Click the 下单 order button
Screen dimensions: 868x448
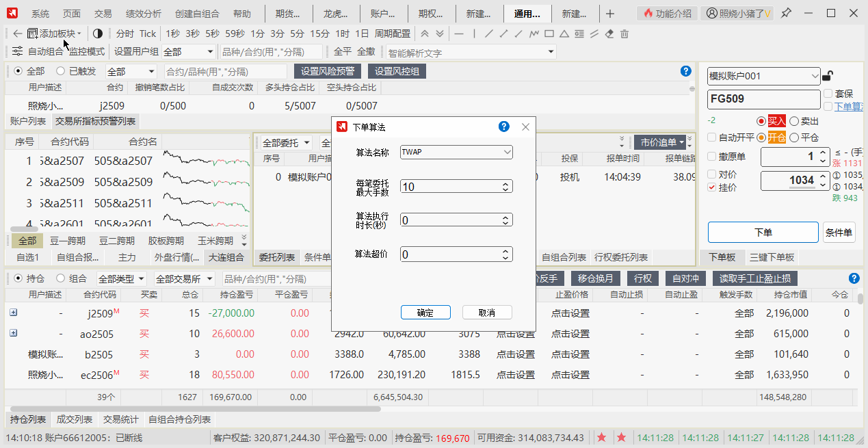pyautogui.click(x=763, y=232)
